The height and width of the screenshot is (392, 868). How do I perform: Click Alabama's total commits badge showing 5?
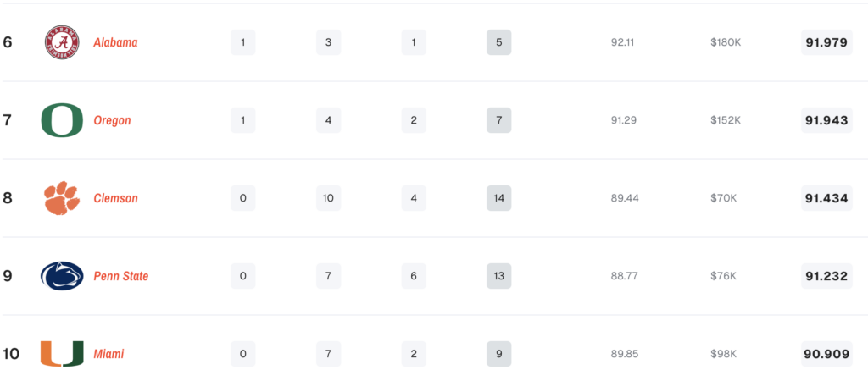click(x=498, y=42)
